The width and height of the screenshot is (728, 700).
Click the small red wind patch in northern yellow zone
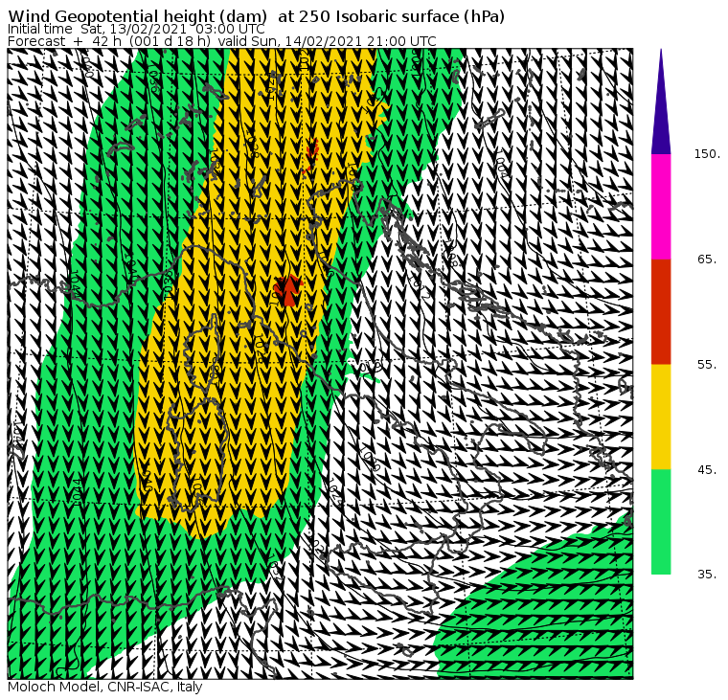(311, 154)
